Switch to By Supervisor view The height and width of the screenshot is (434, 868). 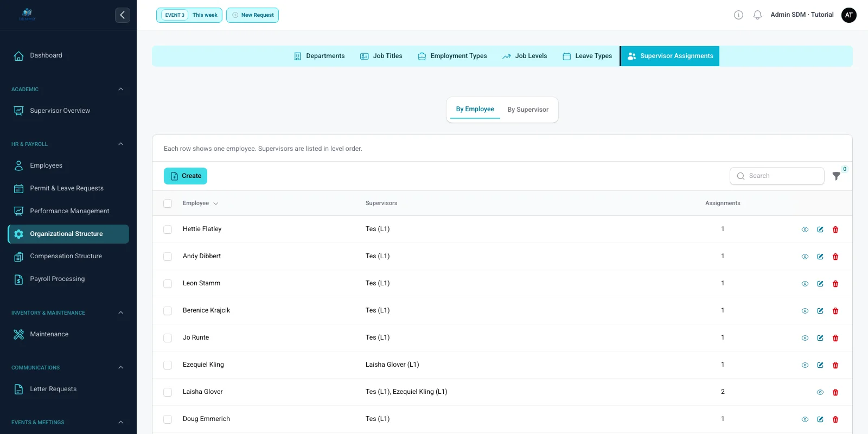(528, 110)
